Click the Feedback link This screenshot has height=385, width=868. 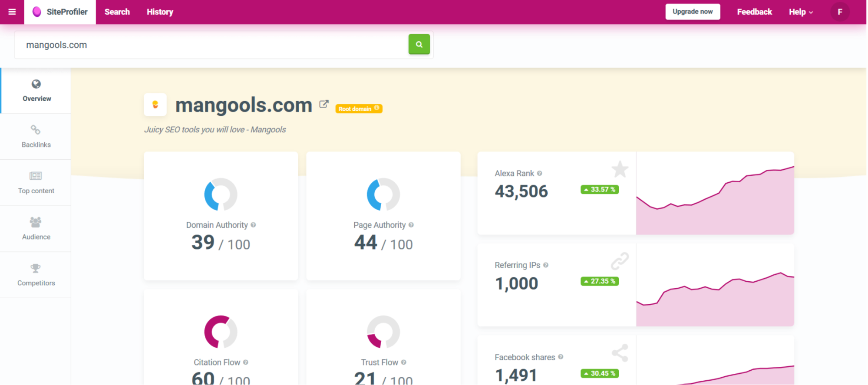pos(754,12)
